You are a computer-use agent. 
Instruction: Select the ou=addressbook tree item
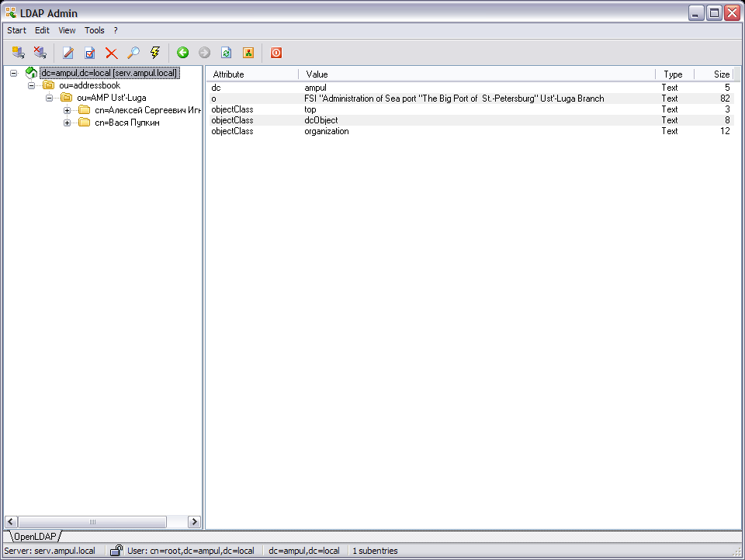(x=89, y=85)
